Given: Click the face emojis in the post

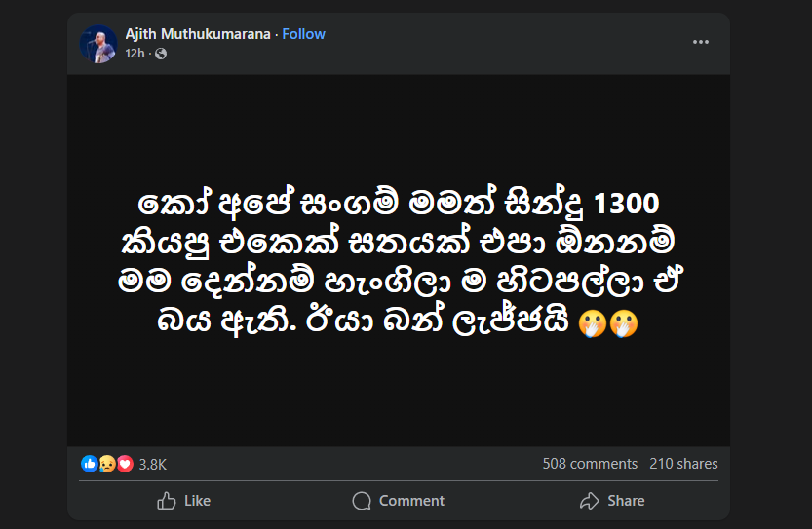Looking at the screenshot, I should point(608,321).
